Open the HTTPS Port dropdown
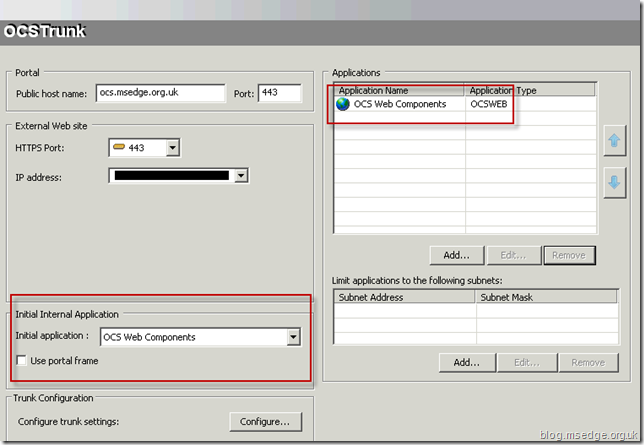The width and height of the screenshot is (644, 445). [x=173, y=148]
